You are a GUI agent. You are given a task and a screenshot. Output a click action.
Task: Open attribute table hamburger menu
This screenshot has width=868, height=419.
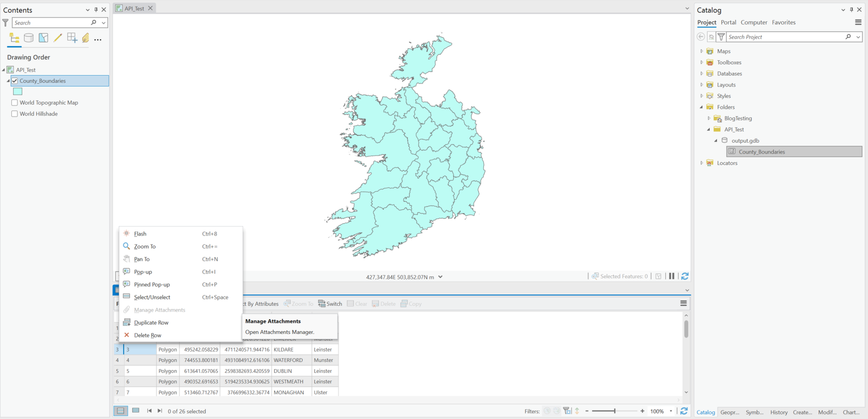coord(684,304)
